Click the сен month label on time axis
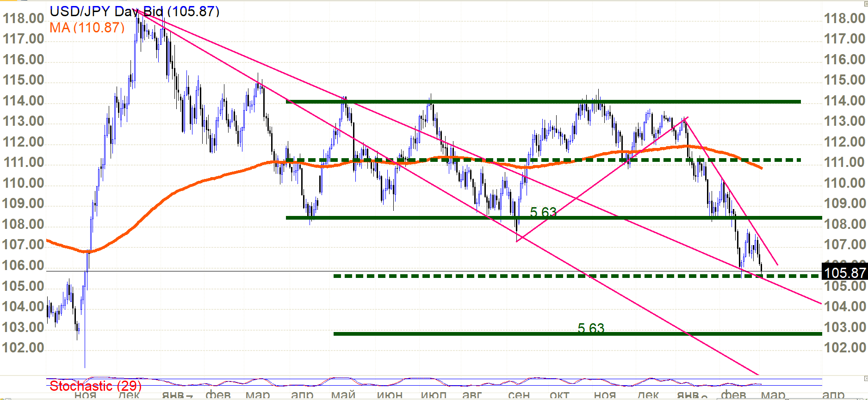868x400 pixels. pyautogui.click(x=519, y=394)
